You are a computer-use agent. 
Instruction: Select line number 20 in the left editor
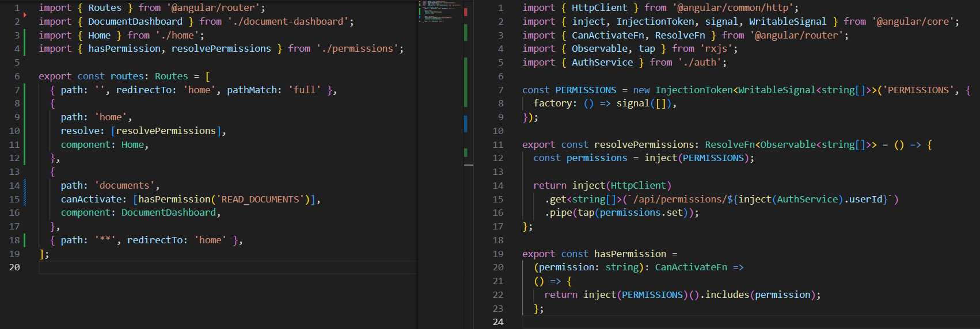point(14,267)
